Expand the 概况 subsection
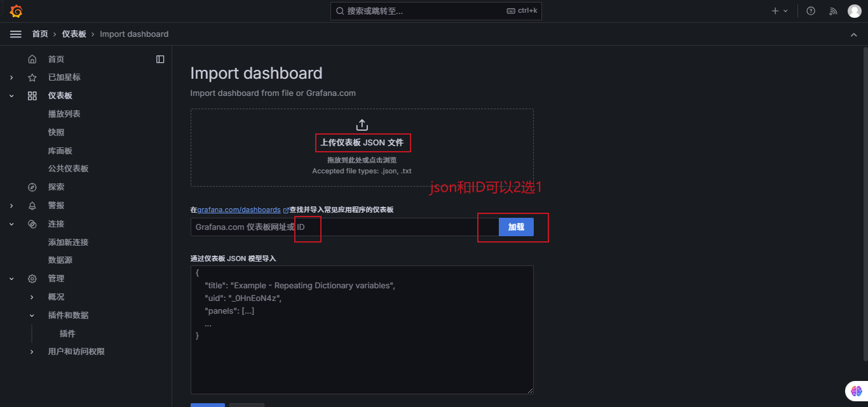868x407 pixels. click(x=32, y=297)
